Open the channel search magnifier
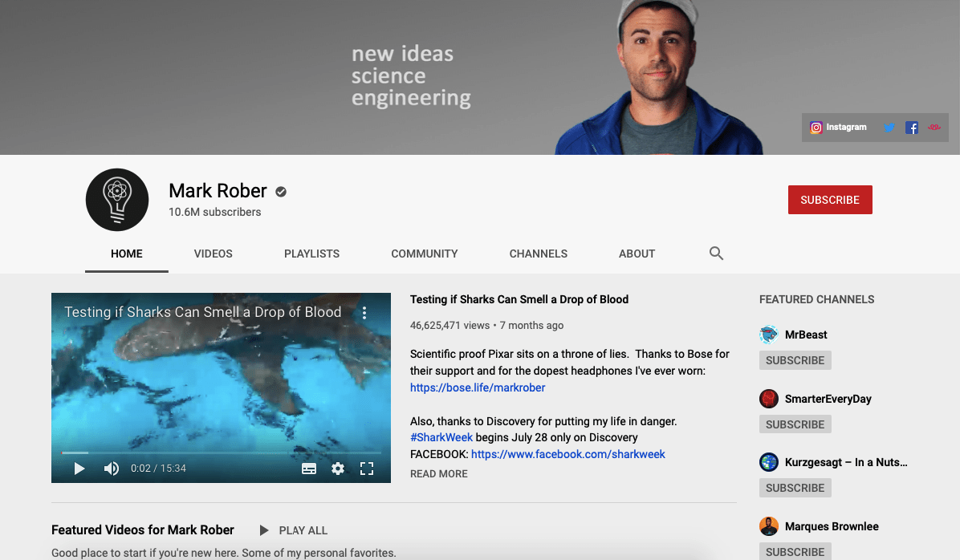 click(715, 253)
